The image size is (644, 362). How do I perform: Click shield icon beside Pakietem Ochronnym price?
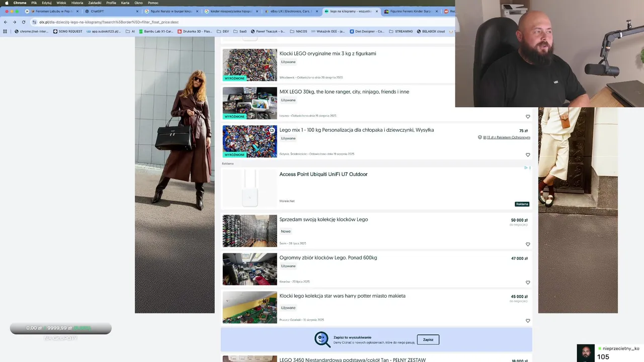(480, 137)
